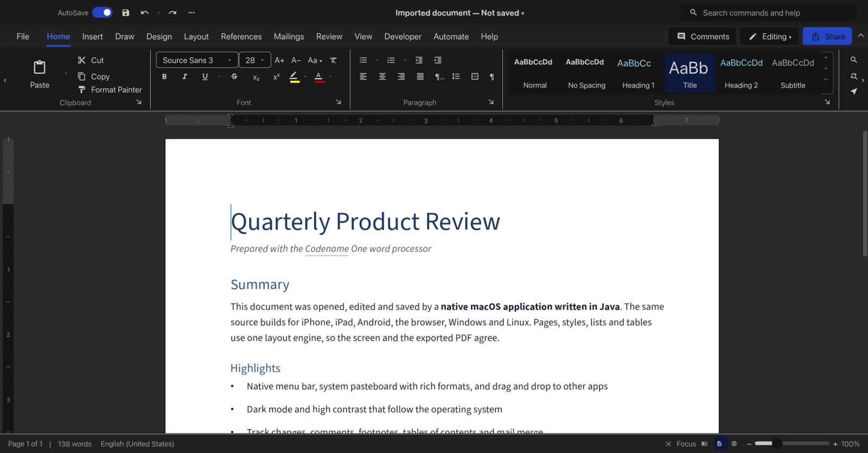Image resolution: width=868 pixels, height=453 pixels.
Task: Switch to the References tab
Action: (241, 36)
